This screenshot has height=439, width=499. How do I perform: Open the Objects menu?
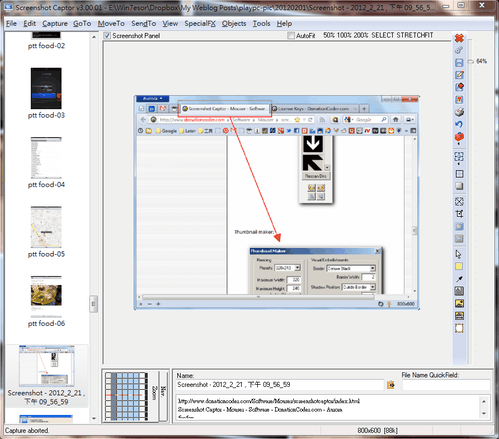[x=234, y=24]
